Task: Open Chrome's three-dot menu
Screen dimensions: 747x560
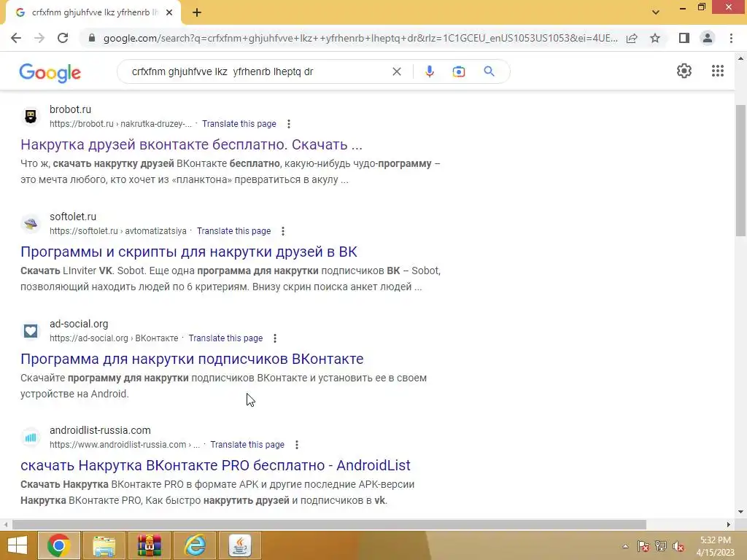Action: [731, 38]
